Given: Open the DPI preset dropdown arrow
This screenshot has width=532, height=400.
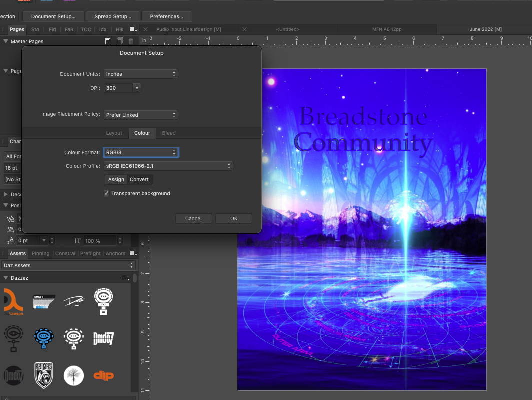Looking at the screenshot, I should click(137, 88).
